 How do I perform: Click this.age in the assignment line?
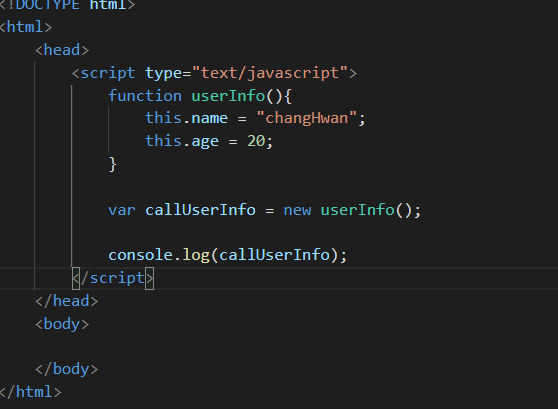(181, 141)
